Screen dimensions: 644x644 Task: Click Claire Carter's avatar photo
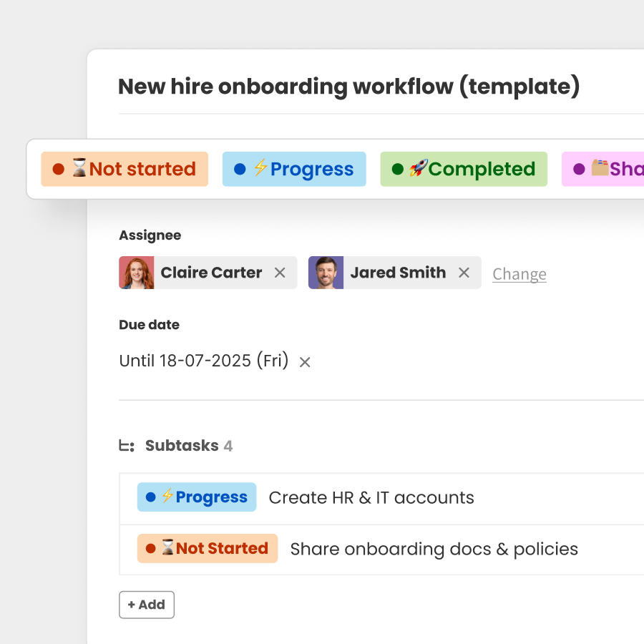coord(137,273)
